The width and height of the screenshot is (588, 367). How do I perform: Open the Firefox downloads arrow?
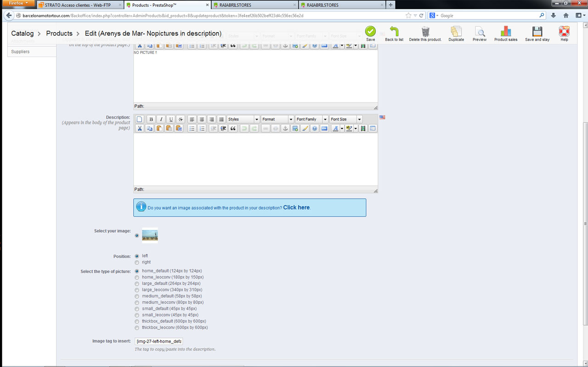coord(553,15)
